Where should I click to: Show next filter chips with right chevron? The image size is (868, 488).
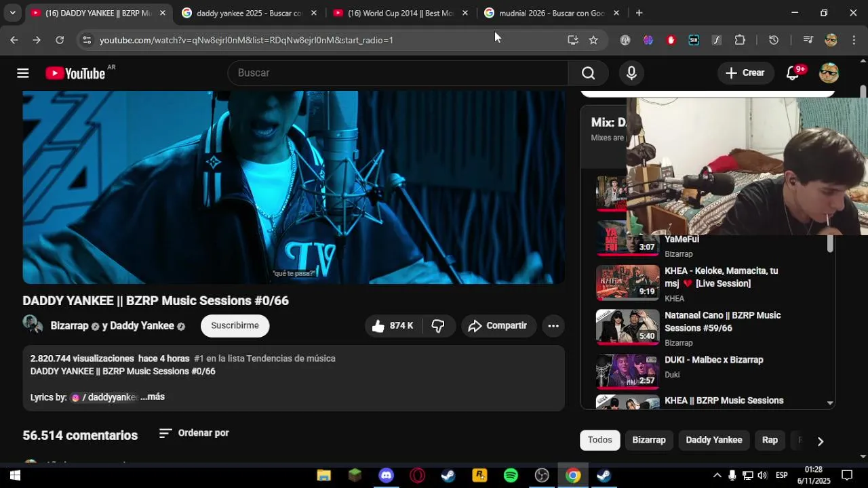[x=821, y=441]
